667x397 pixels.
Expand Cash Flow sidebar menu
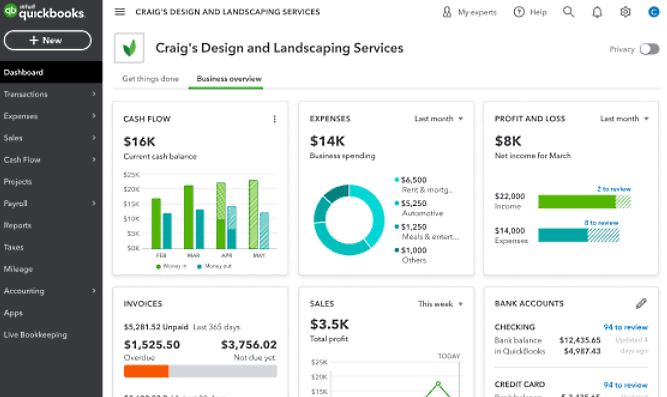tap(51, 160)
